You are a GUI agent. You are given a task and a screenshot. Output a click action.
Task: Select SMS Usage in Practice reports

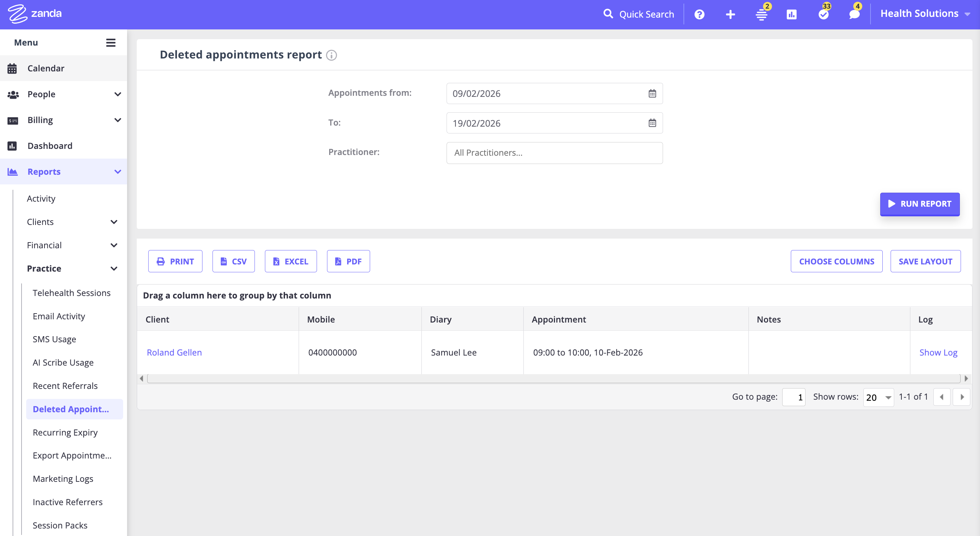point(55,339)
